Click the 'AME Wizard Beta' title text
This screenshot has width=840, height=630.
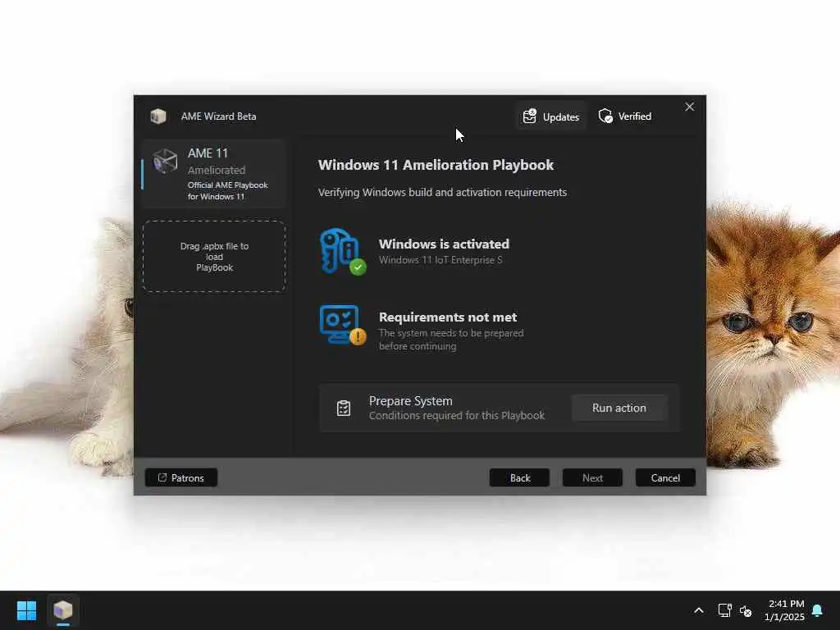coord(218,116)
